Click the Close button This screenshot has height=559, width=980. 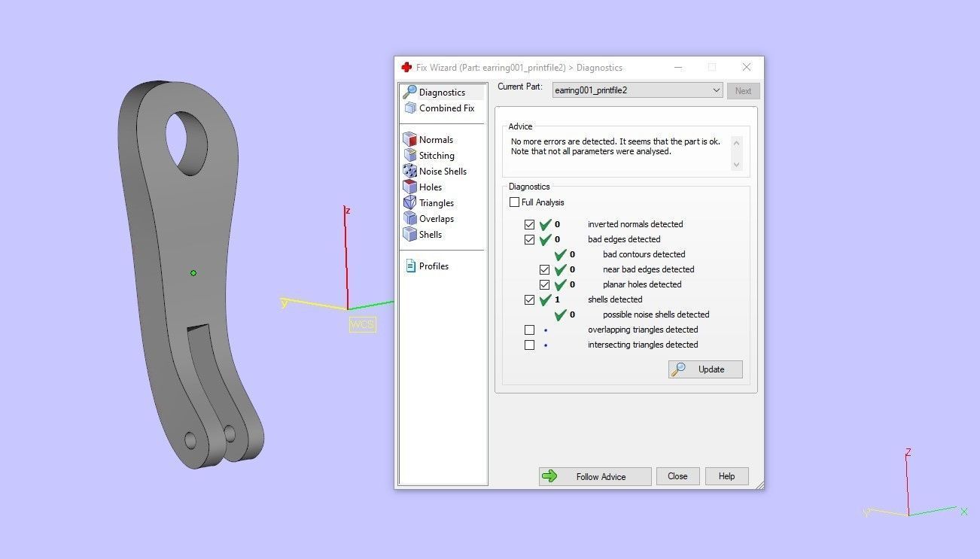coord(677,476)
